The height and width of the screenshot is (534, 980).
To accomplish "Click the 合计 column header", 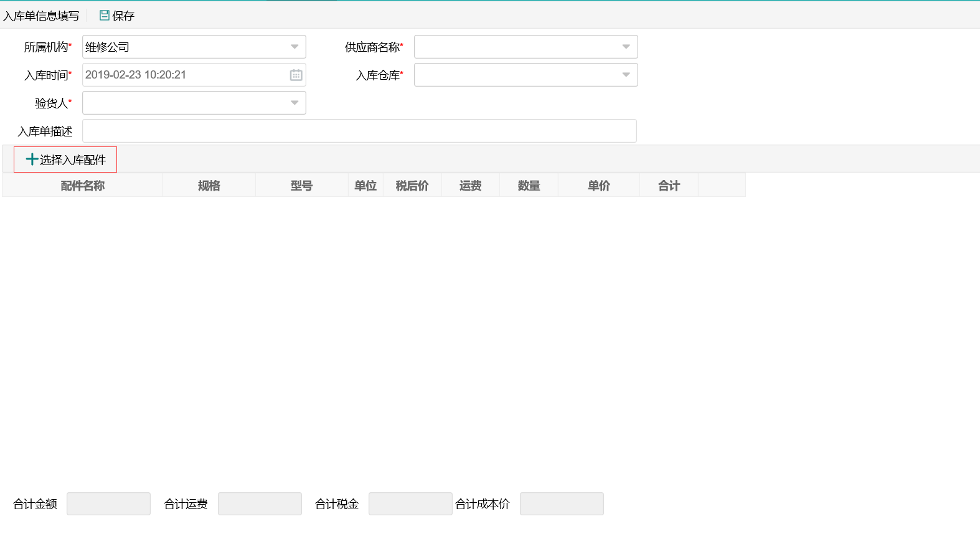I will (669, 185).
